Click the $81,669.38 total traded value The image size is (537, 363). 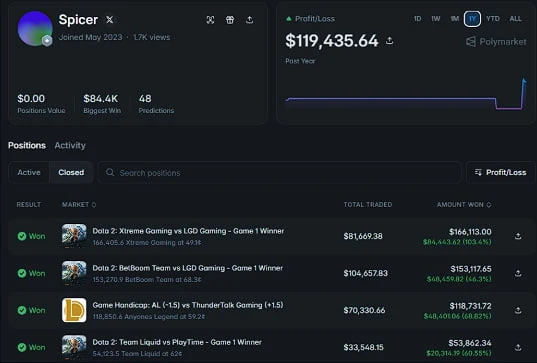point(363,236)
